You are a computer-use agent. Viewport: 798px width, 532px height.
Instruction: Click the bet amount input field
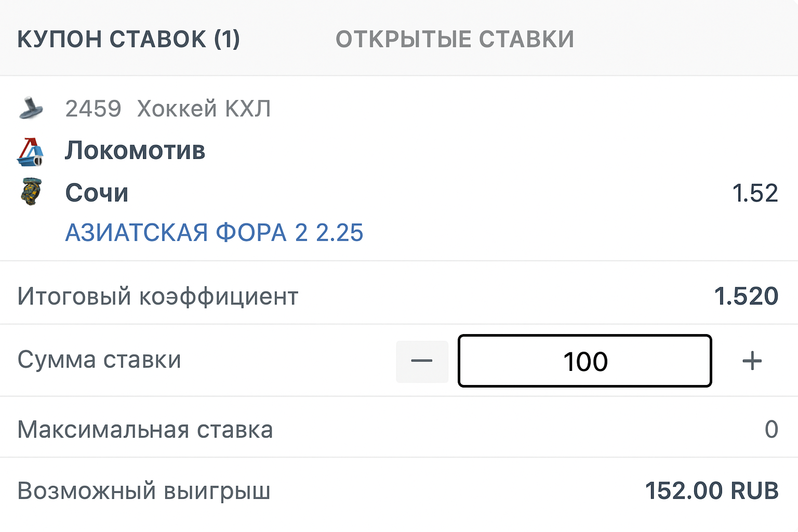tap(584, 361)
